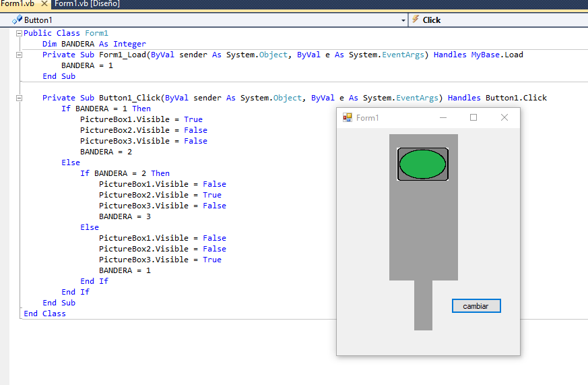Click the 'Dim BANDERA As Integer' line
This screenshot has height=385, width=588.
tap(94, 44)
